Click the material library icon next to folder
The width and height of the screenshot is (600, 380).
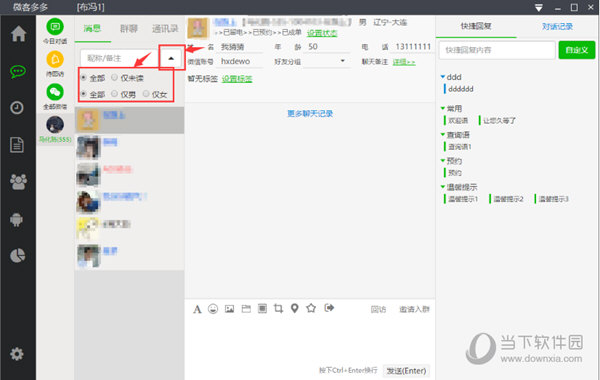click(262, 308)
